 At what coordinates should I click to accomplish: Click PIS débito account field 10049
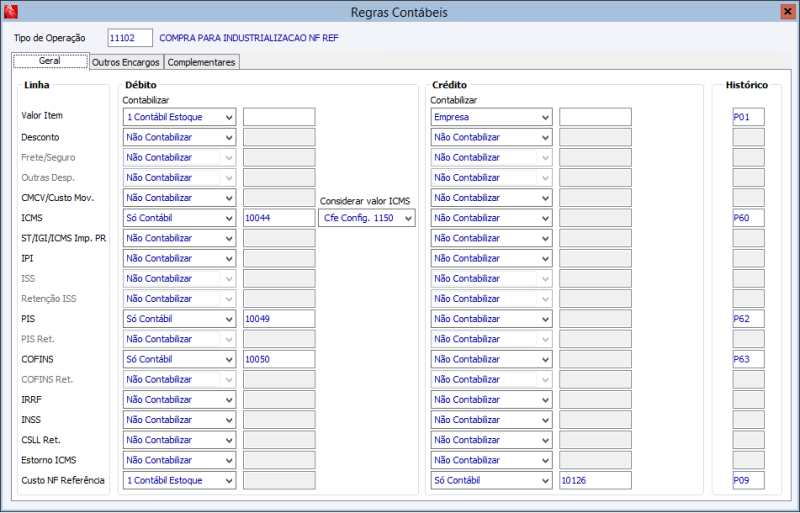278,319
